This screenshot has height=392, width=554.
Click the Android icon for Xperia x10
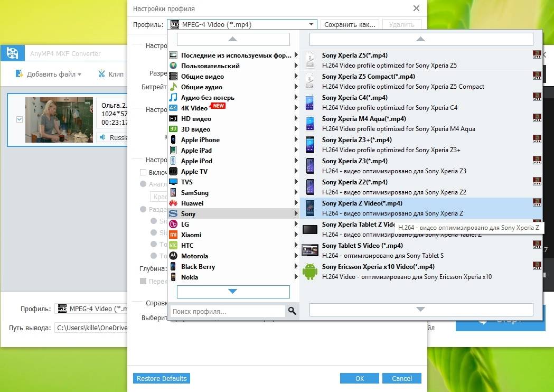310,272
